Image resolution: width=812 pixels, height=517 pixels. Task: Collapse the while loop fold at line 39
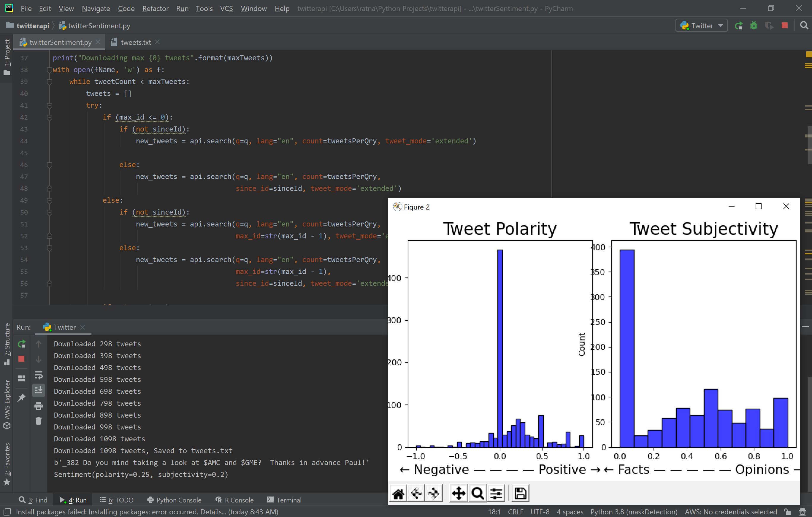pos(49,82)
